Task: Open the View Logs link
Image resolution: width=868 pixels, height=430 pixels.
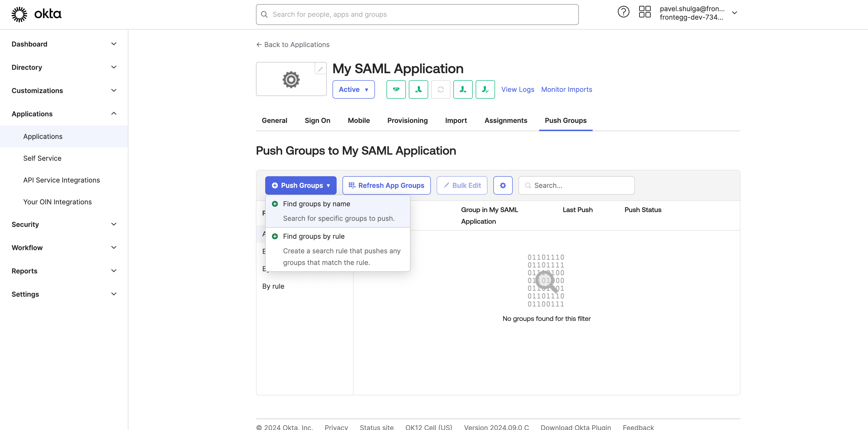Action: click(x=518, y=89)
